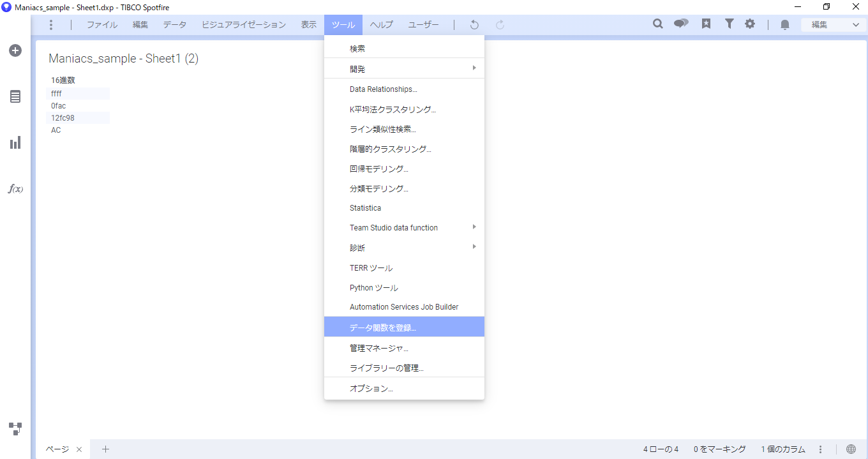This screenshot has width=868, height=459.
Task: Expand Team Studio data function submenu
Action: pyautogui.click(x=405, y=228)
